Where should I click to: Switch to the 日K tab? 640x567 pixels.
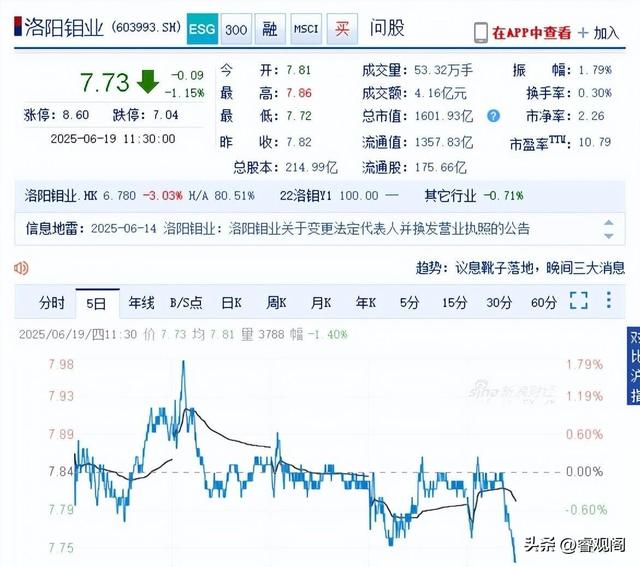click(x=231, y=303)
